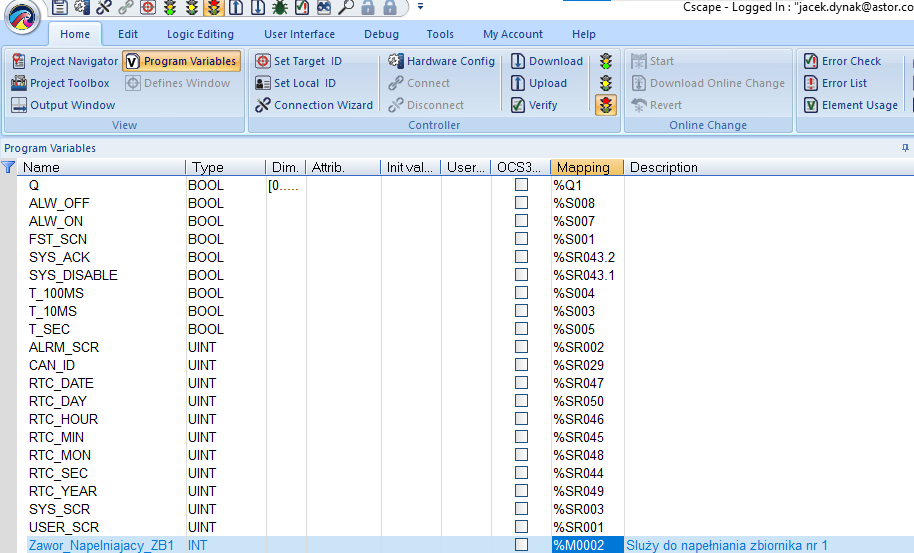The width and height of the screenshot is (914, 553).
Task: Click the hardware config gear icon in quick toolbar
Action: (82, 7)
